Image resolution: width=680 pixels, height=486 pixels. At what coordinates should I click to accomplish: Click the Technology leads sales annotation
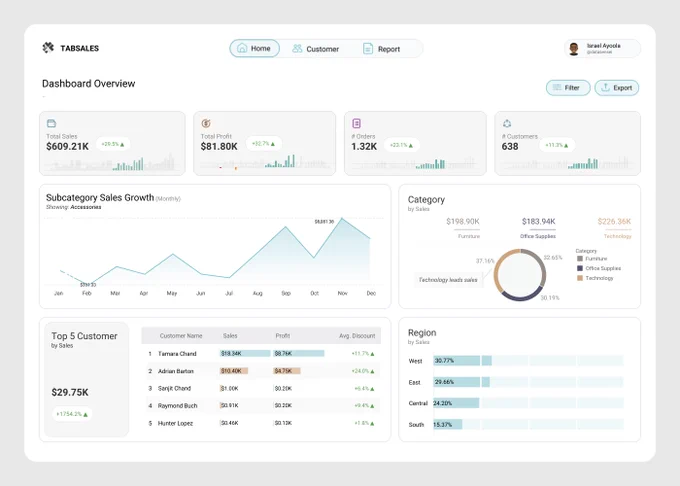(448, 280)
